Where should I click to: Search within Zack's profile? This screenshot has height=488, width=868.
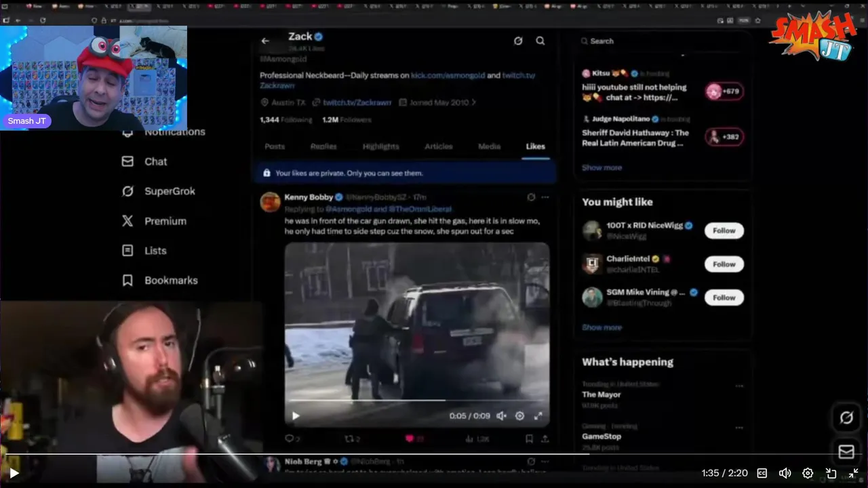(x=540, y=41)
